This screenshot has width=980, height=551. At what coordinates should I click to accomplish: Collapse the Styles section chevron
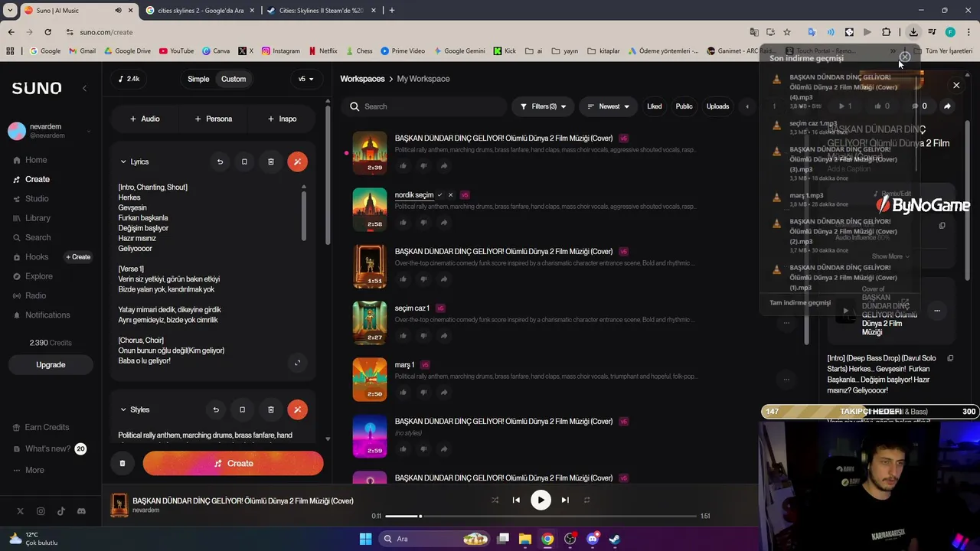(123, 409)
